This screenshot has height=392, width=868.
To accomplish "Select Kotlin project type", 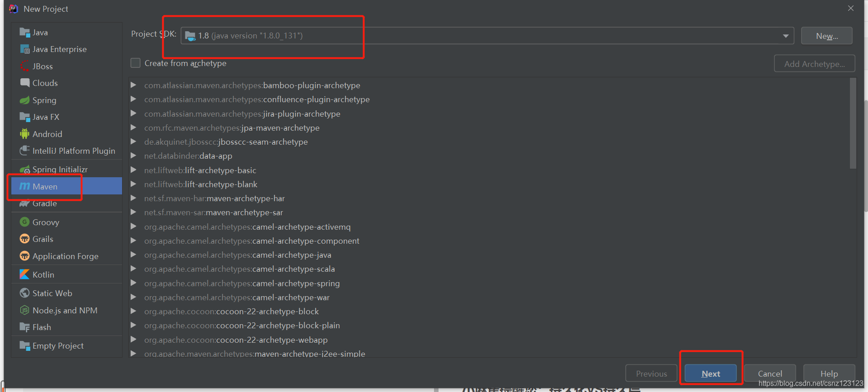I will [x=66, y=274].
